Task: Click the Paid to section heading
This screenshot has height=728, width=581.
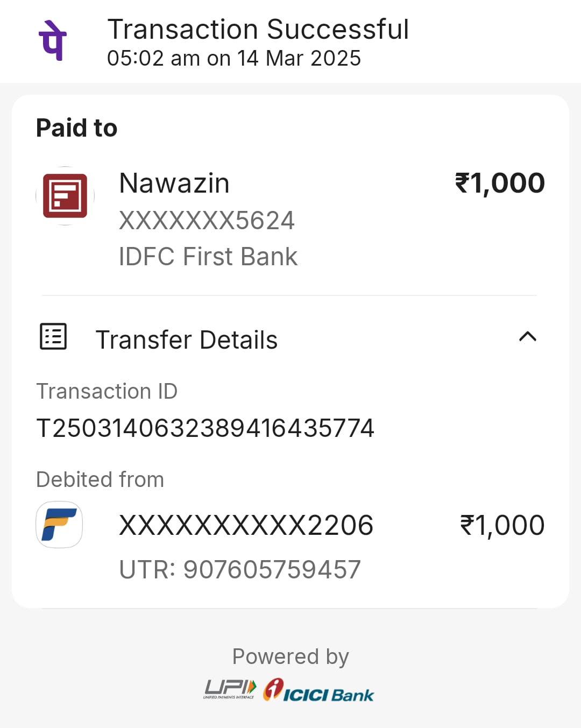Action: click(x=76, y=128)
